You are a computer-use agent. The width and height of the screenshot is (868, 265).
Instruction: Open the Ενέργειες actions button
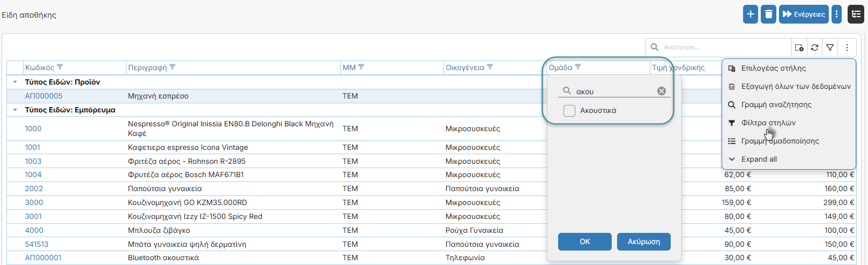(804, 14)
